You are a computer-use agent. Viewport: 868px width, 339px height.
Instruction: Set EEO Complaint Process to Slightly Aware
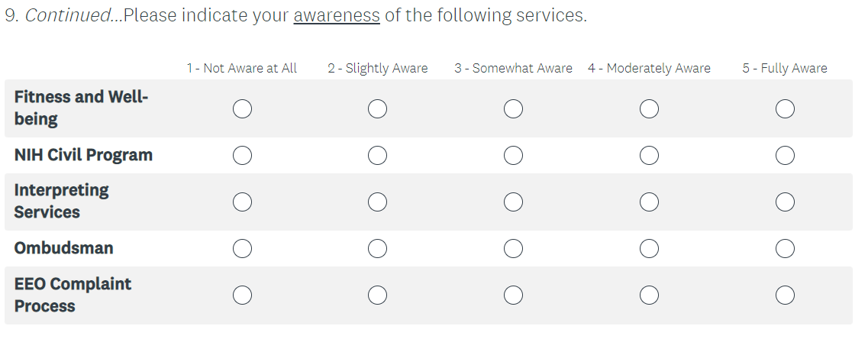(x=377, y=295)
